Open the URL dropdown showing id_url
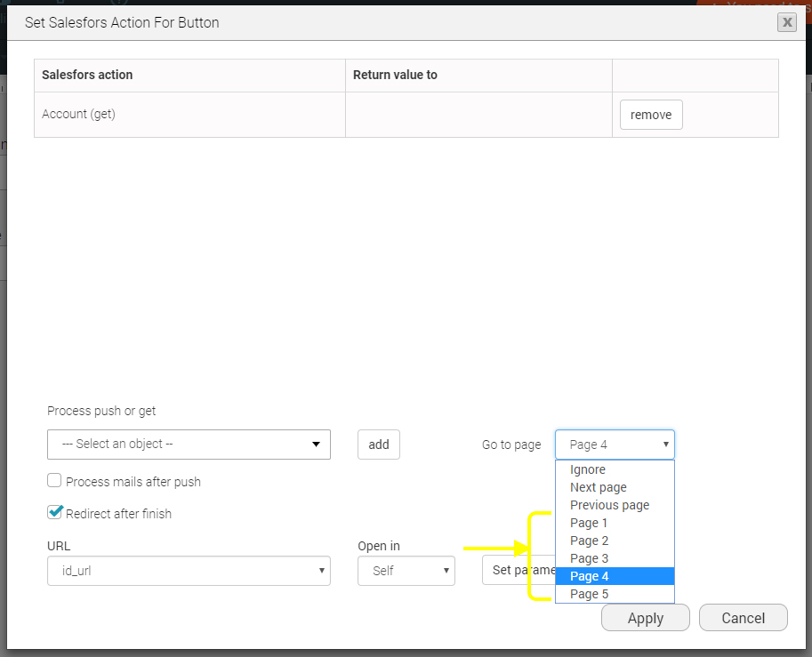Image resolution: width=812 pixels, height=657 pixels. click(x=189, y=571)
